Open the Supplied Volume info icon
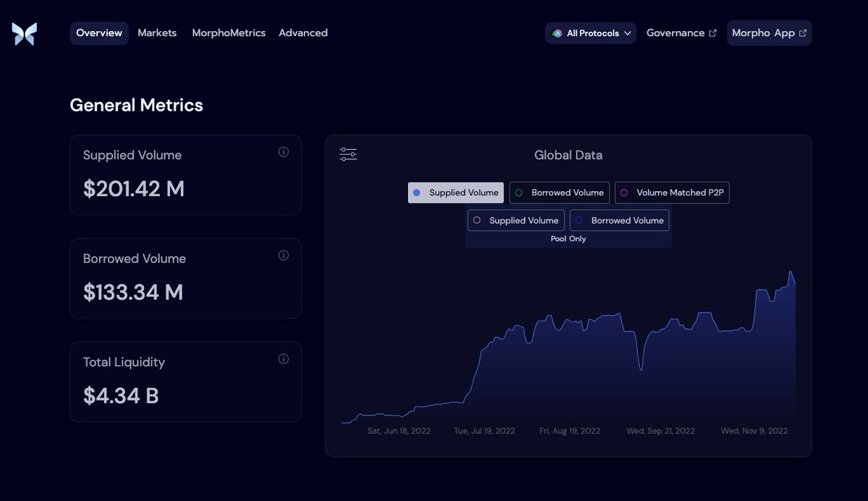868x501 pixels. tap(284, 152)
